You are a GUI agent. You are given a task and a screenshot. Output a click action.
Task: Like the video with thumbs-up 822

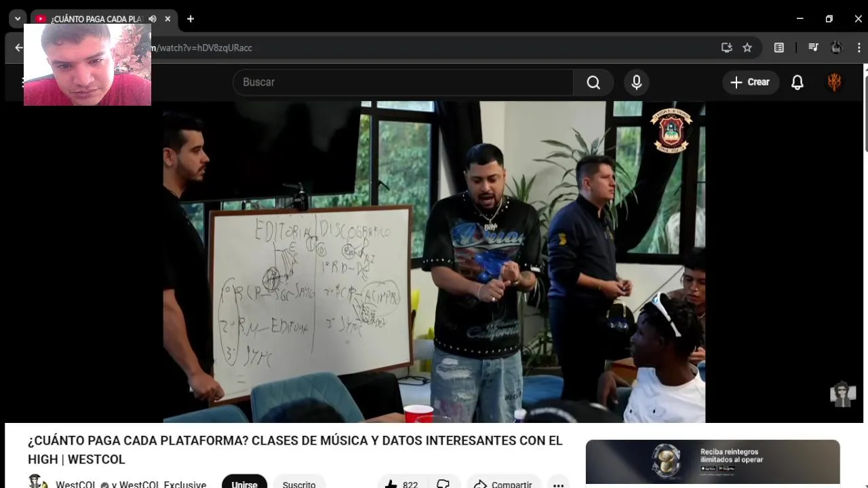tap(402, 484)
